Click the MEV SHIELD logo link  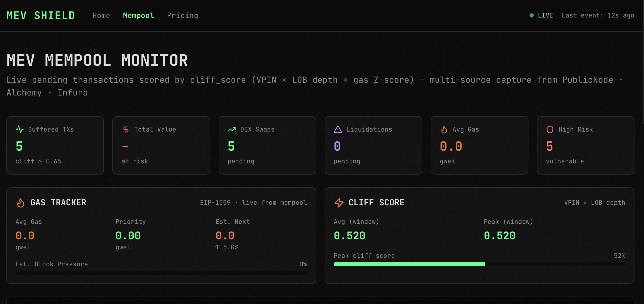(x=41, y=15)
